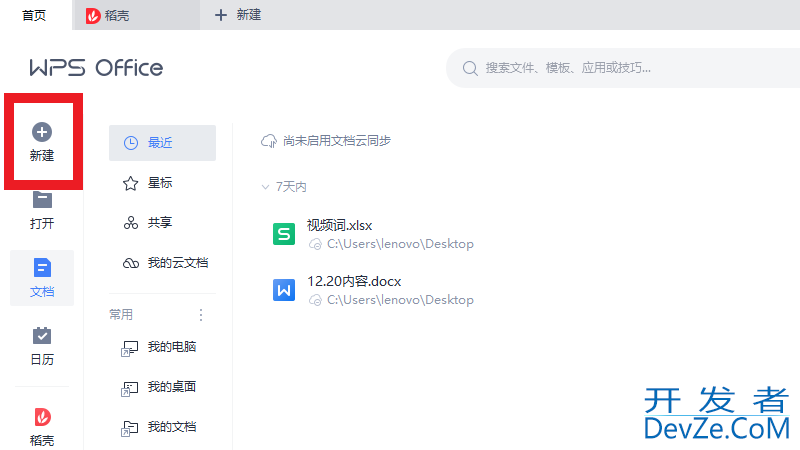Viewport: 800px width, 450px height.
Task: Click the 12.20内容.docx Word icon
Action: (284, 290)
